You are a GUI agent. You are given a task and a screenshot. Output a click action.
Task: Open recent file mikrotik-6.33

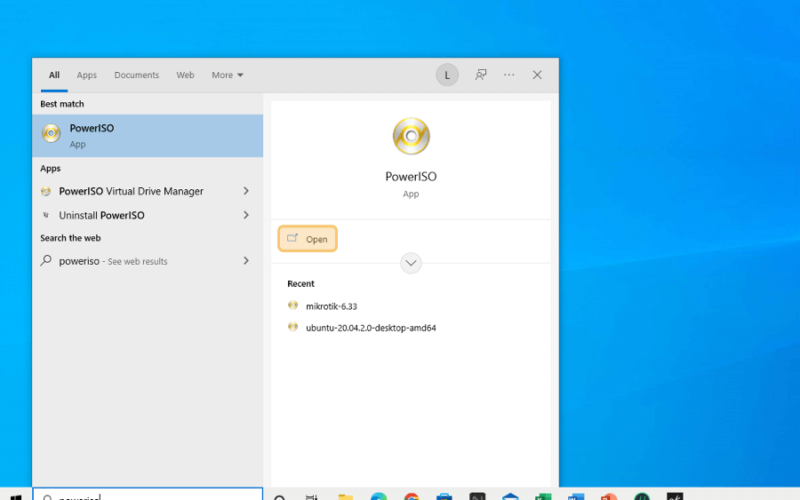point(331,306)
